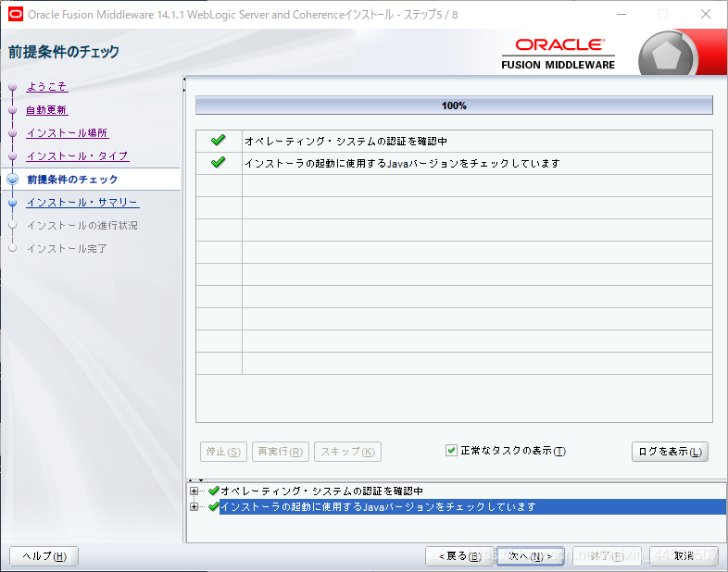
Task: Click the Oracle pentagon badge graphic
Action: pos(667,56)
